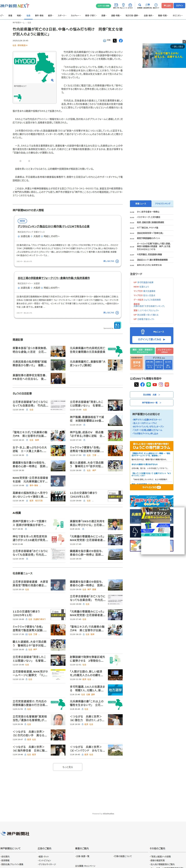Click ログインして使ってみる button
The image size is (186, 868).
click(x=152, y=339)
